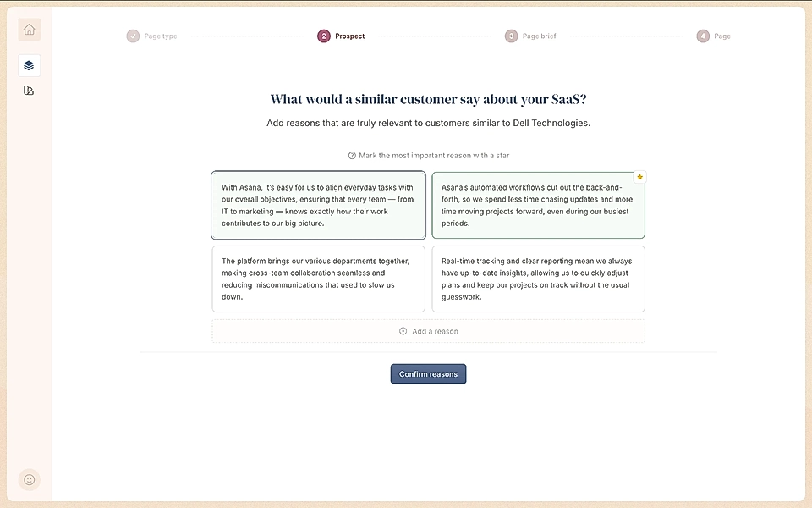This screenshot has height=508, width=812.
Task: Toggle selection of the cross-team collaboration reason
Action: [x=318, y=279]
